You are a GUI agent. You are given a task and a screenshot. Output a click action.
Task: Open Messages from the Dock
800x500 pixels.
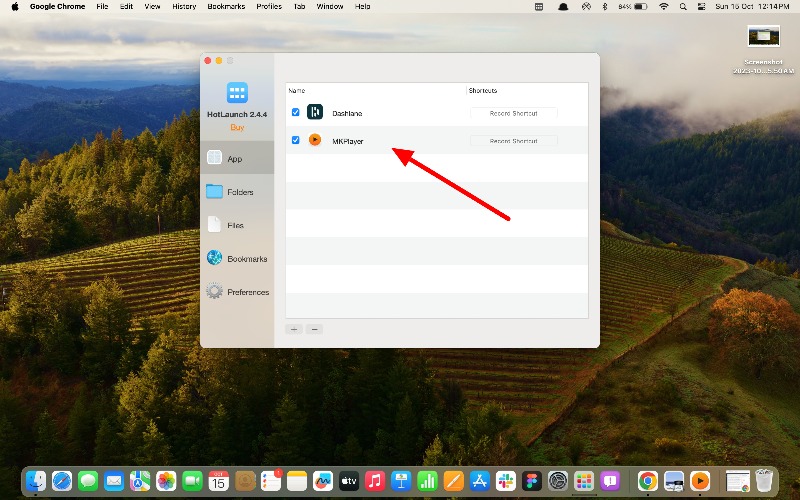(88, 481)
